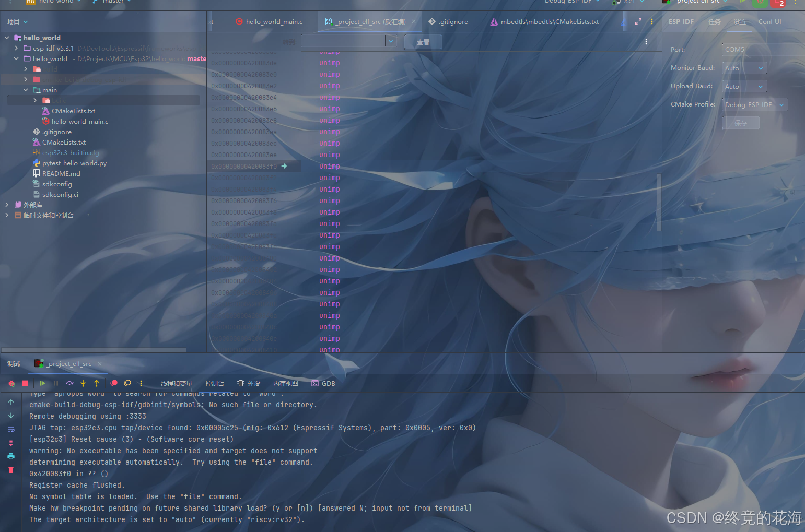This screenshot has width=805, height=532.
Task: Click the disassembly vertical scrollbar thumb
Action: (x=659, y=202)
